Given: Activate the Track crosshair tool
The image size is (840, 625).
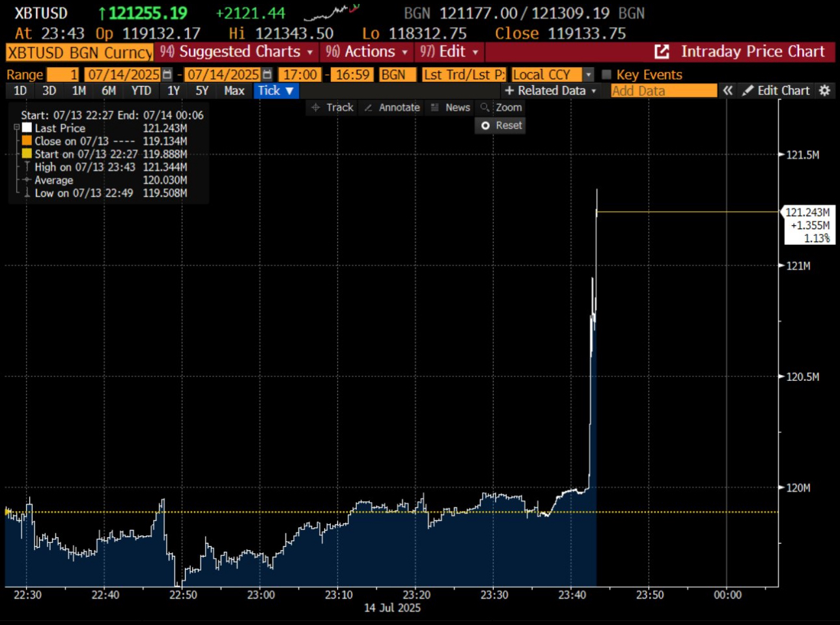Looking at the screenshot, I should [x=332, y=107].
